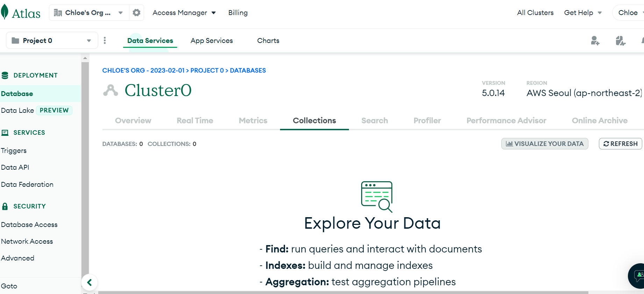Click the Visualize Your Data button
This screenshot has width=644, height=294.
[x=545, y=144]
